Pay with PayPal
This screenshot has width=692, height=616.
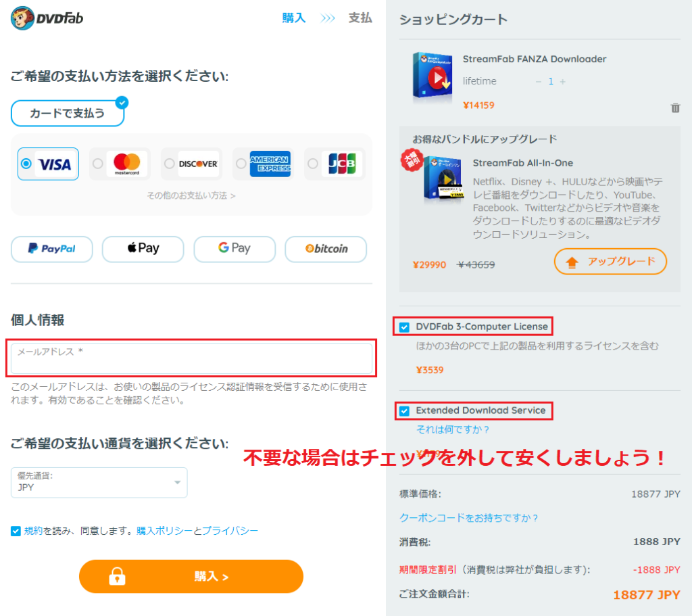click(x=51, y=249)
